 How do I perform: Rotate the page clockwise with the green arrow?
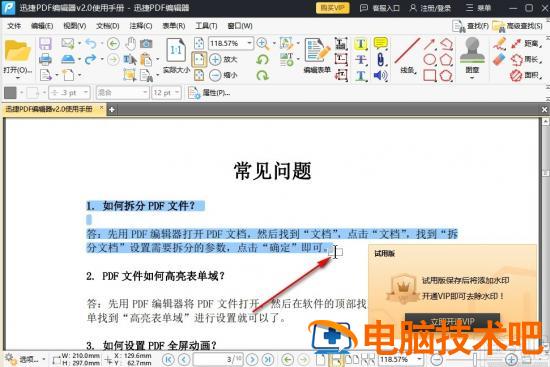(262, 75)
